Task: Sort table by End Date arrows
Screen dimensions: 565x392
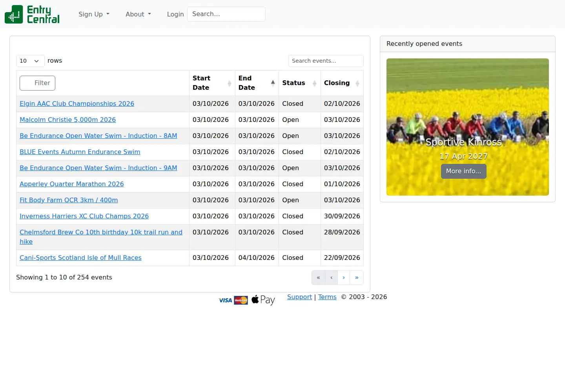Action: pos(273,83)
